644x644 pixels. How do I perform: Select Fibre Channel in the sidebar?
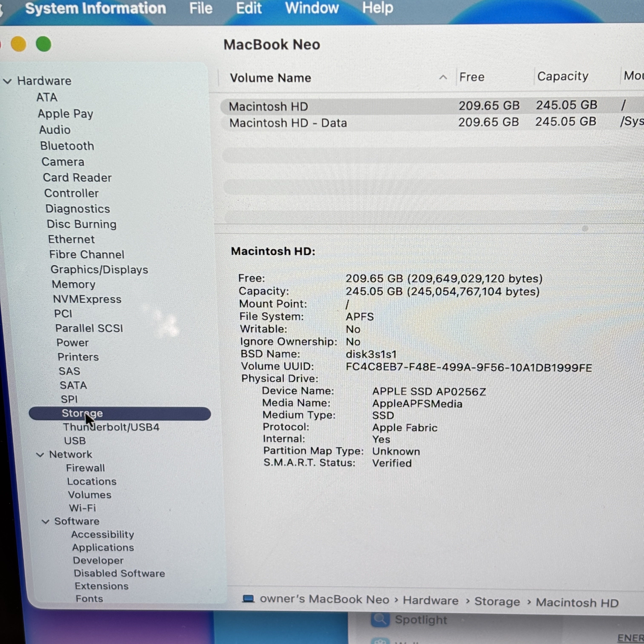point(87,254)
